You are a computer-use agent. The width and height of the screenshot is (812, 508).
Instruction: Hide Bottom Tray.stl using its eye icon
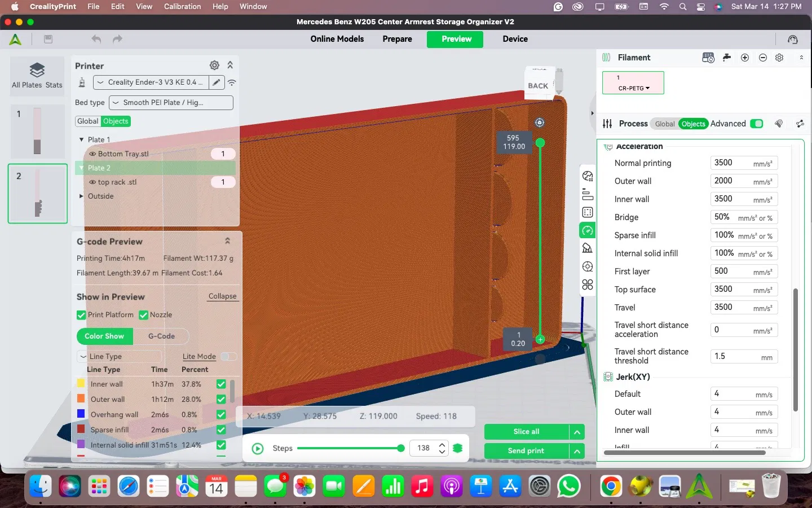coord(92,154)
